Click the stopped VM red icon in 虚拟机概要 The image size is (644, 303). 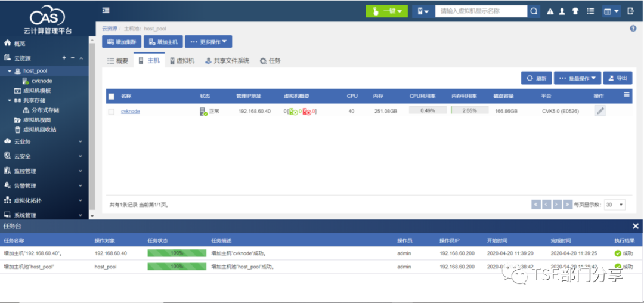click(307, 112)
